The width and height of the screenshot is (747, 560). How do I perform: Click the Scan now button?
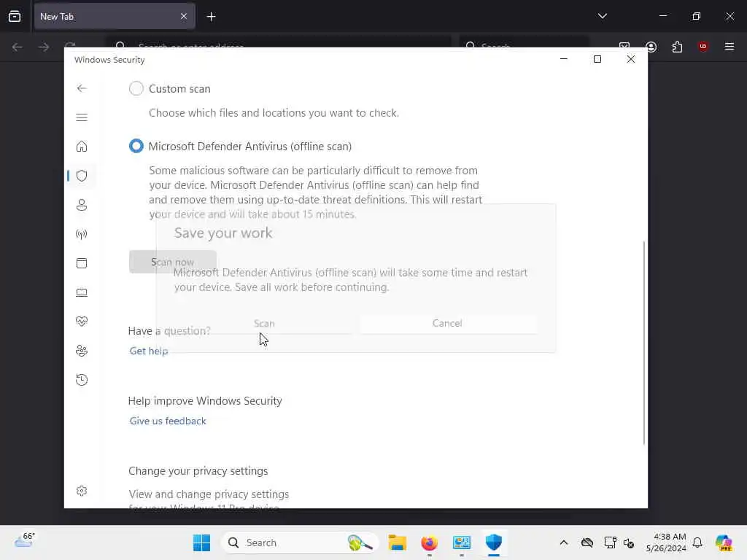click(172, 262)
